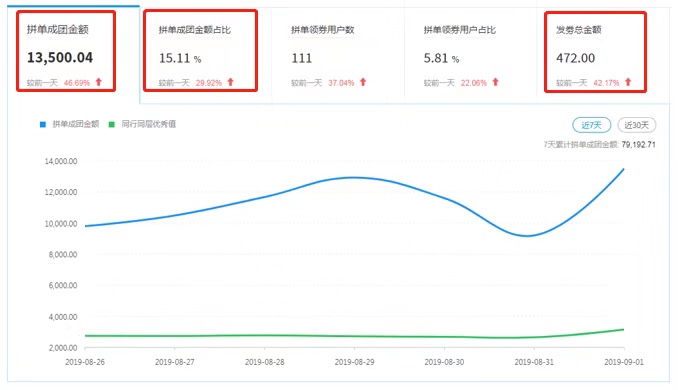Click red up arrow beside 29.92%

230,82
